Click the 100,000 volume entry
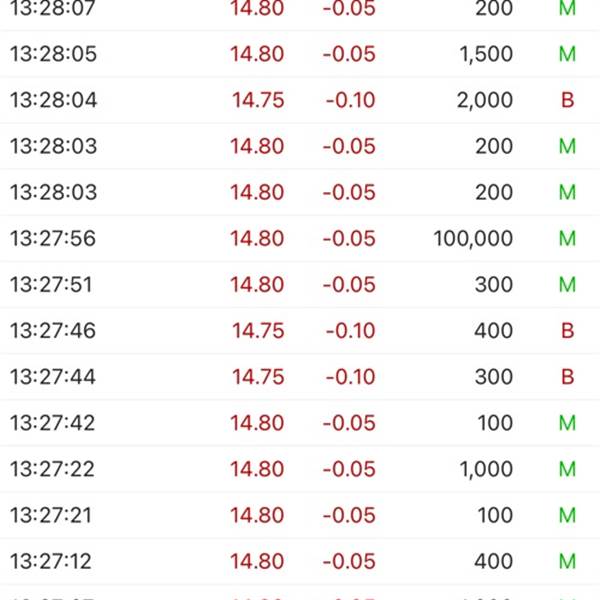 click(473, 238)
